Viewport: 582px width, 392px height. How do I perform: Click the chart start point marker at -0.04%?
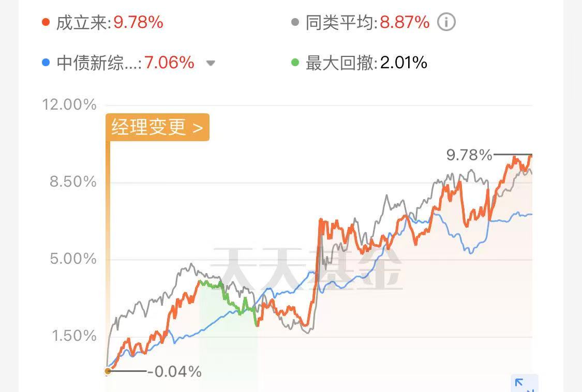[x=108, y=371]
